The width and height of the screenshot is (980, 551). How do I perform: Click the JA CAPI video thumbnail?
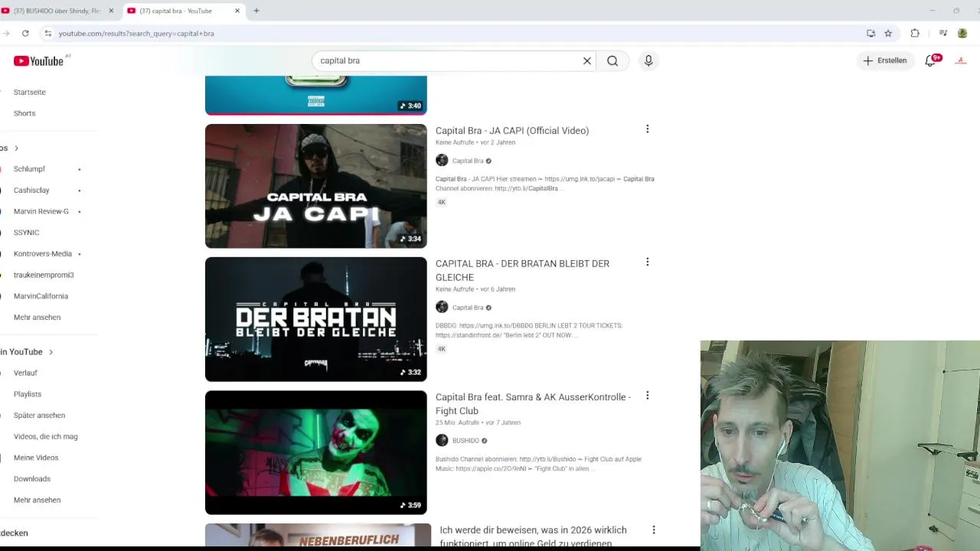click(315, 186)
